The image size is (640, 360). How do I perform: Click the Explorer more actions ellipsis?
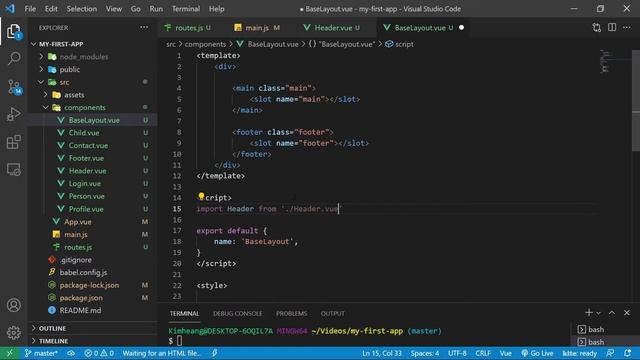click(x=144, y=27)
